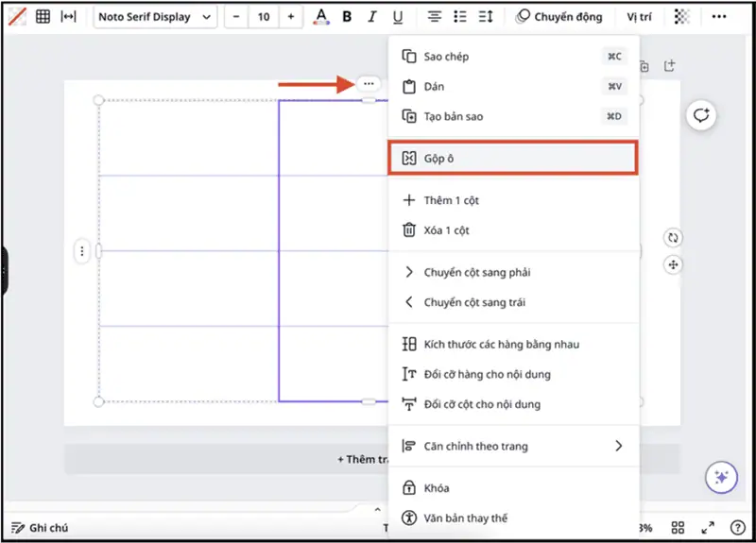This screenshot has width=756, height=543.
Task: Open the Ghi chú notes panel
Action: click(40, 528)
